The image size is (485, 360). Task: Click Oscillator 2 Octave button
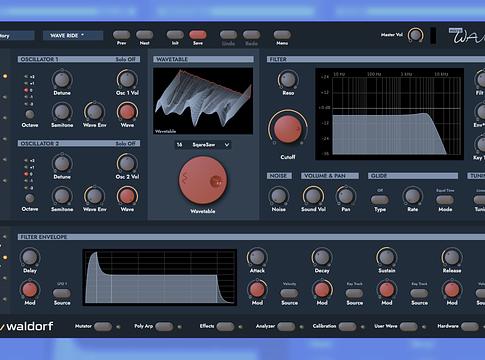(x=30, y=198)
